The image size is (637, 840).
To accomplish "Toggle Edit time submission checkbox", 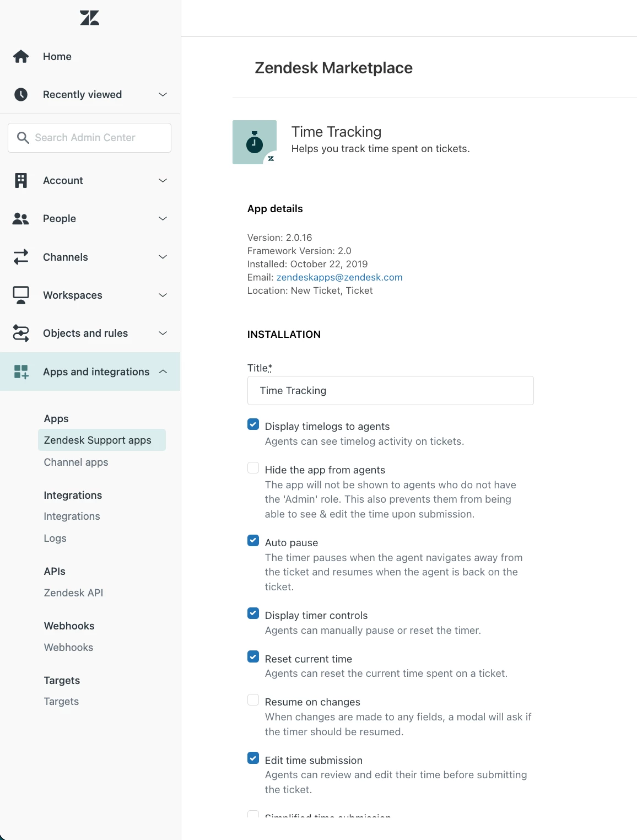I will click(253, 758).
